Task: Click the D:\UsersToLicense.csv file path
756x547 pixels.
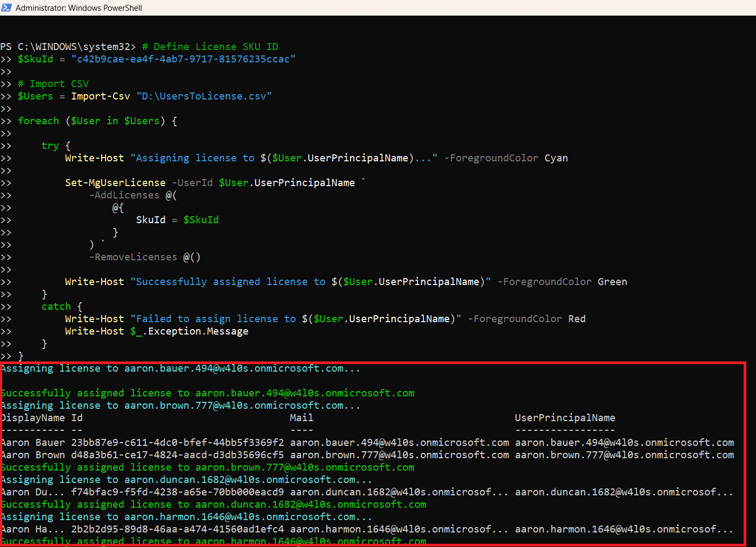Action: (204, 96)
